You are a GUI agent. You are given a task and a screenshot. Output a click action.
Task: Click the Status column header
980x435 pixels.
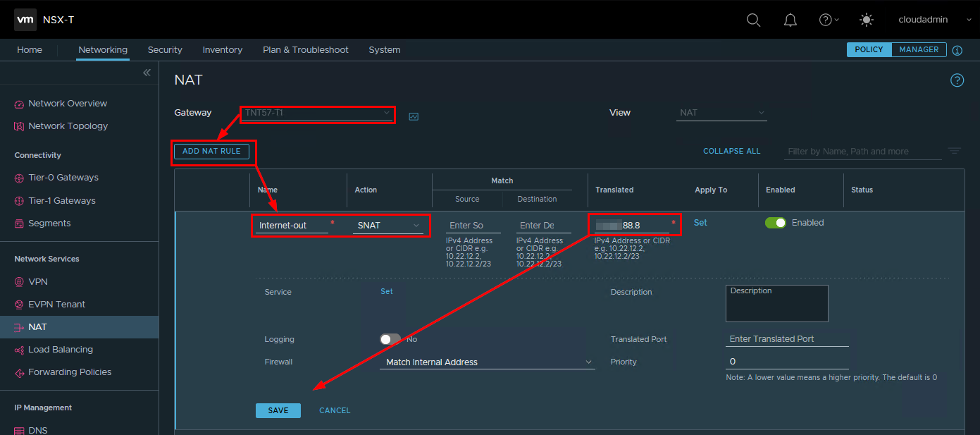pos(862,190)
